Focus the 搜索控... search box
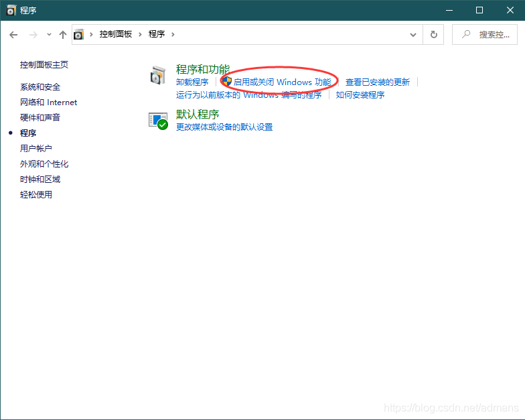525x420 pixels. 485,35
